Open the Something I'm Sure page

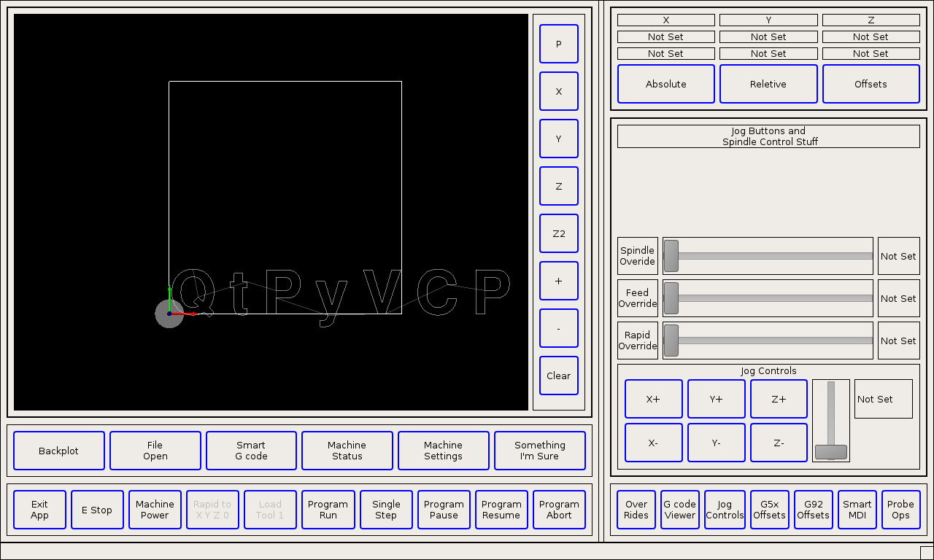(x=540, y=451)
